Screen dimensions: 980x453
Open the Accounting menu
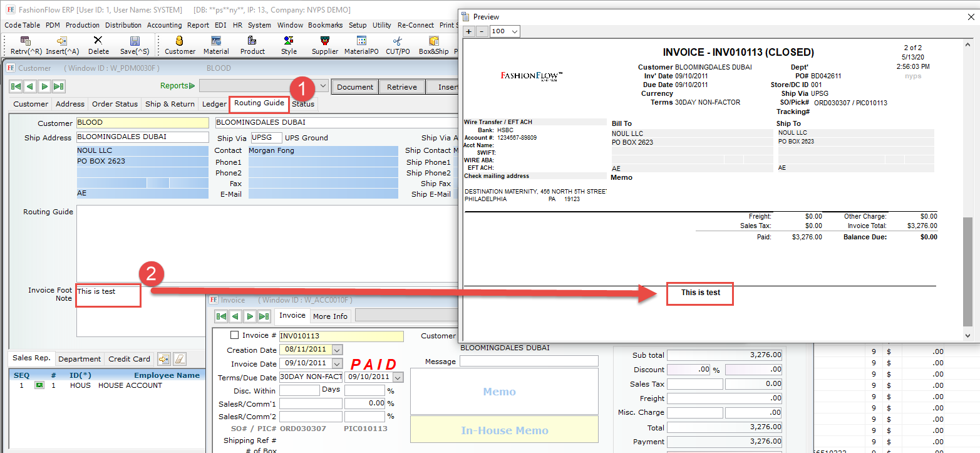click(164, 25)
